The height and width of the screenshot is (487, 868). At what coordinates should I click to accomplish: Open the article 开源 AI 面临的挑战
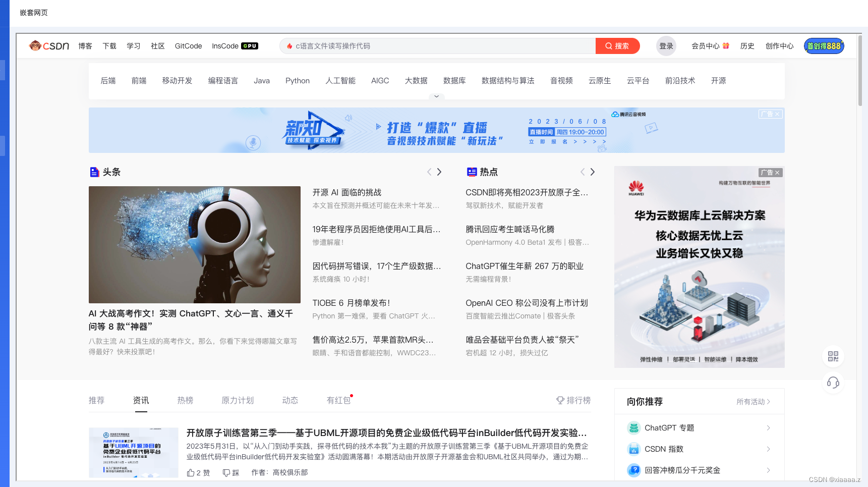tap(346, 192)
